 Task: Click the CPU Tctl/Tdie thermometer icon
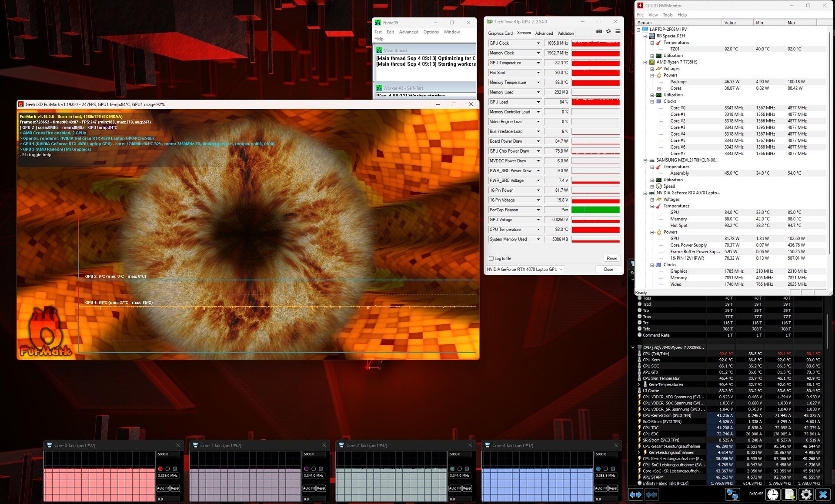point(639,354)
